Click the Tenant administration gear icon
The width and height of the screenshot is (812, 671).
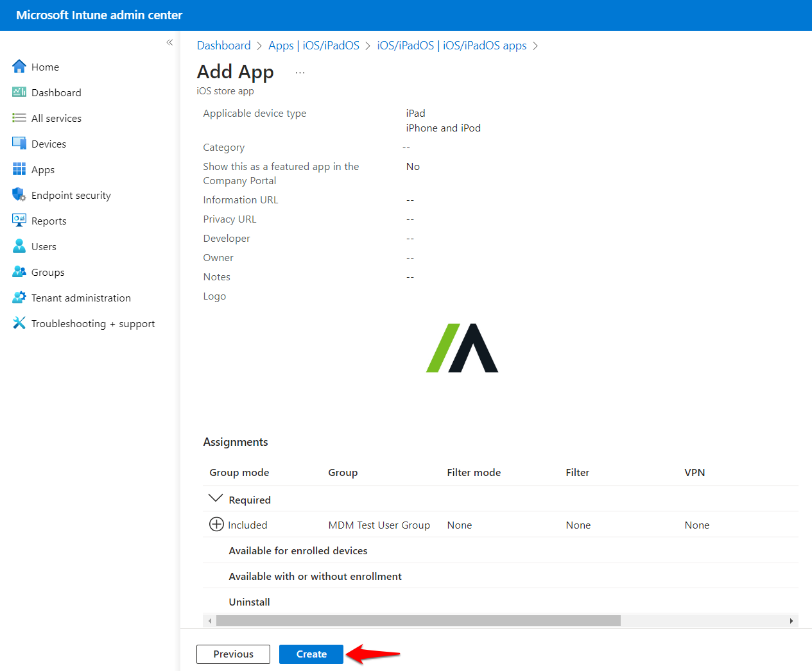click(x=19, y=298)
